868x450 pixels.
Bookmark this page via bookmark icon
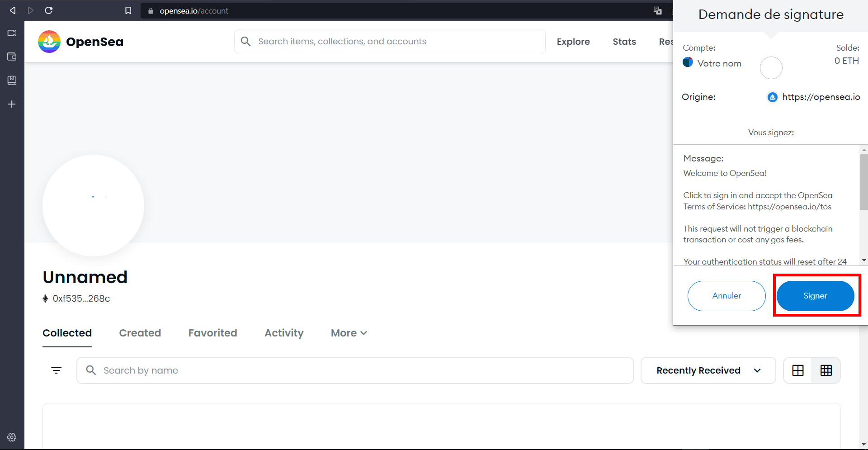coord(128,10)
